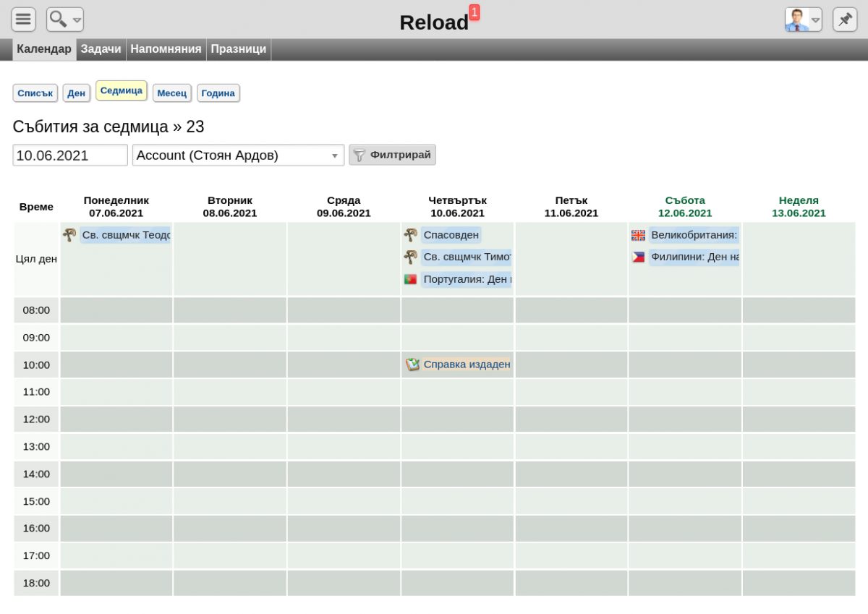Viewport: 868px width, 614px height.
Task: Click the Филтрирай button
Action: pyautogui.click(x=392, y=155)
